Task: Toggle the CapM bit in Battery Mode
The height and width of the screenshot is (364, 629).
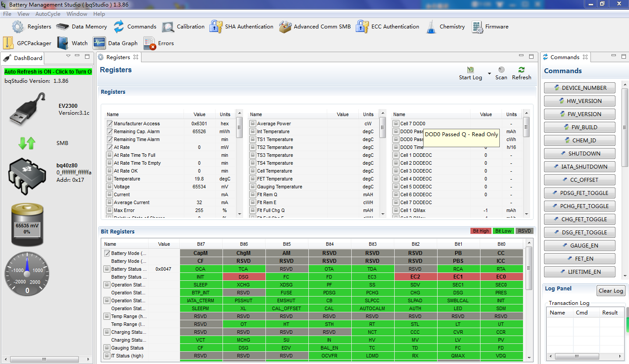Action: 201,253
